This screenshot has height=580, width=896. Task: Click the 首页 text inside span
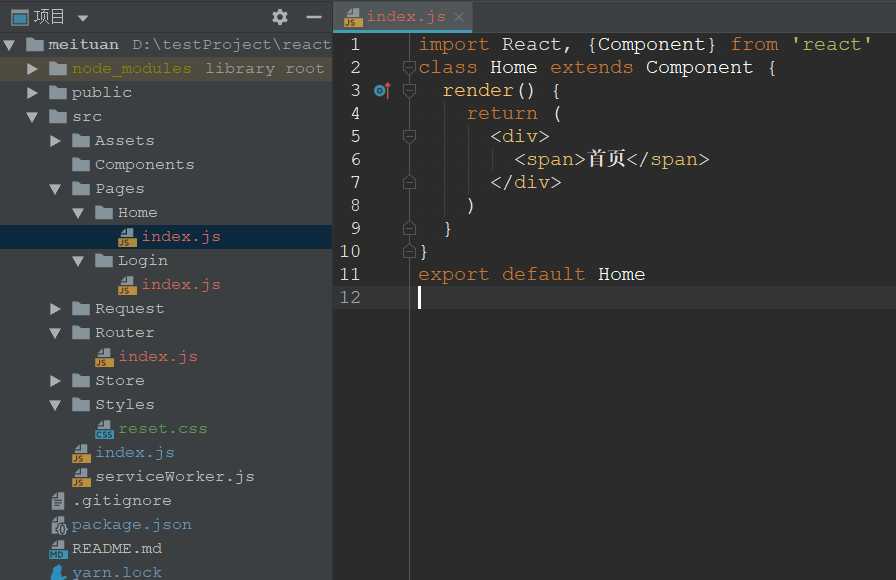[606, 159]
